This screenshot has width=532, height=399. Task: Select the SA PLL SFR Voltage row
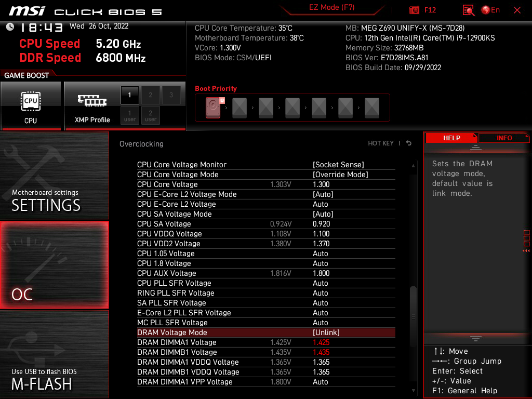[x=266, y=303]
